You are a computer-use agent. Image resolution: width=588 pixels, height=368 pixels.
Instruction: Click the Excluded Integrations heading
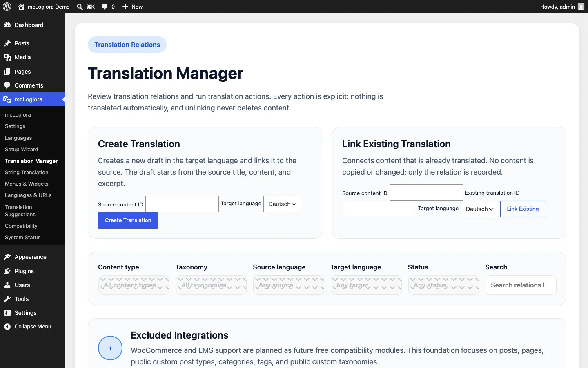(x=179, y=335)
